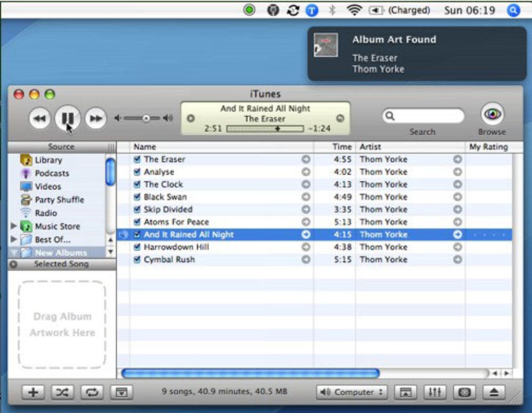This screenshot has width=532, height=413.
Task: Click inside the Search input field
Action: point(423,116)
